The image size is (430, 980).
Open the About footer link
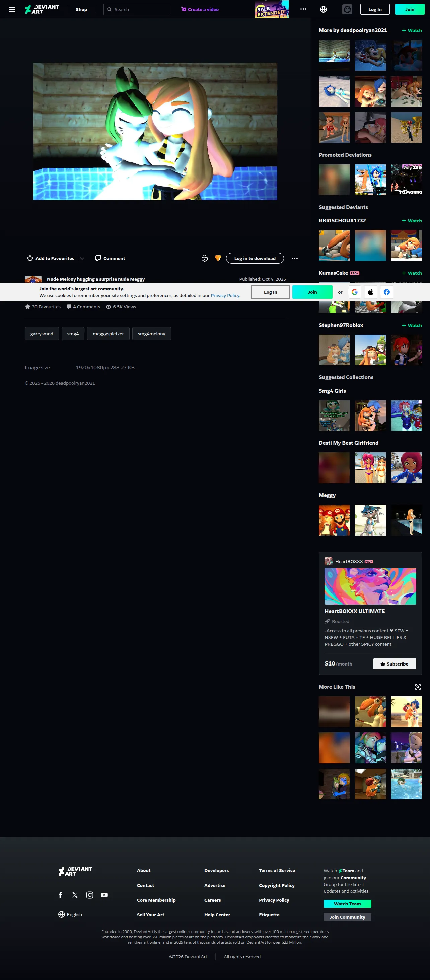tap(143, 870)
